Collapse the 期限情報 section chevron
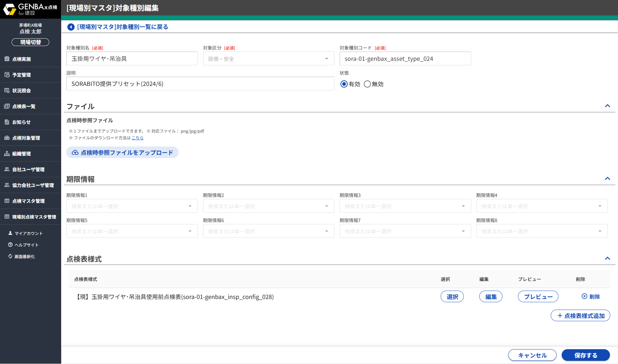The height and width of the screenshot is (364, 618). (x=607, y=179)
